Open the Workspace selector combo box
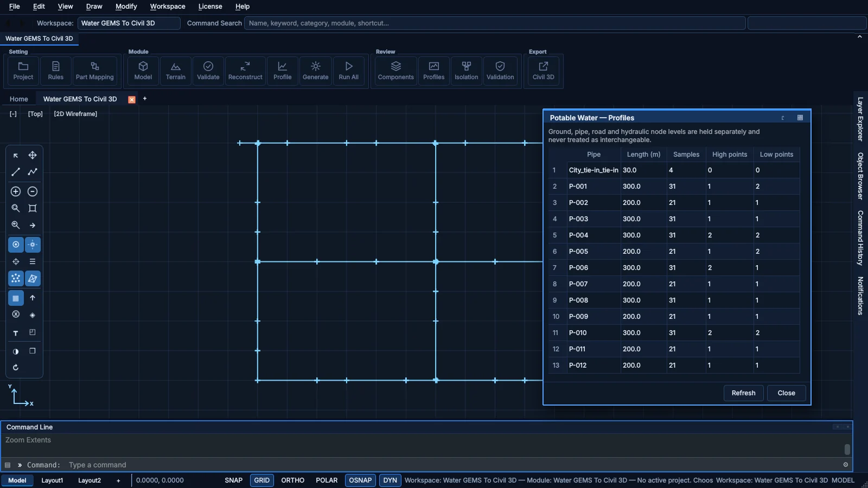 pos(129,23)
